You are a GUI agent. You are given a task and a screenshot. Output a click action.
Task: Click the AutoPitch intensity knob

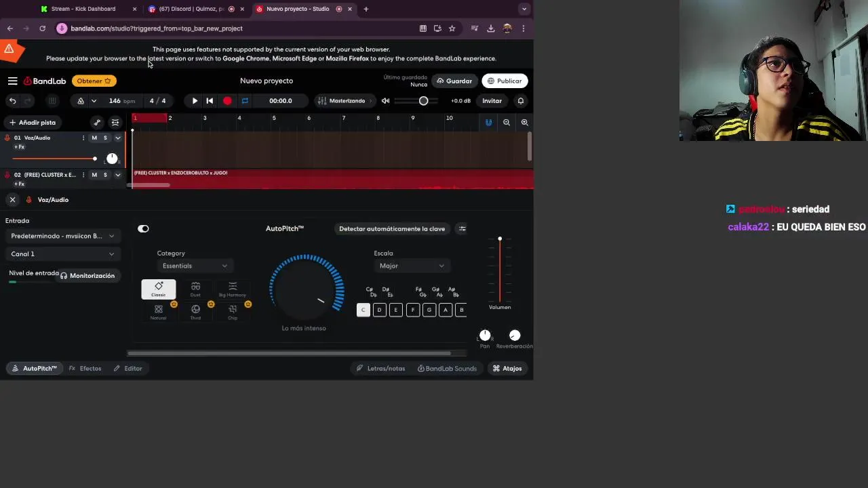click(x=307, y=291)
